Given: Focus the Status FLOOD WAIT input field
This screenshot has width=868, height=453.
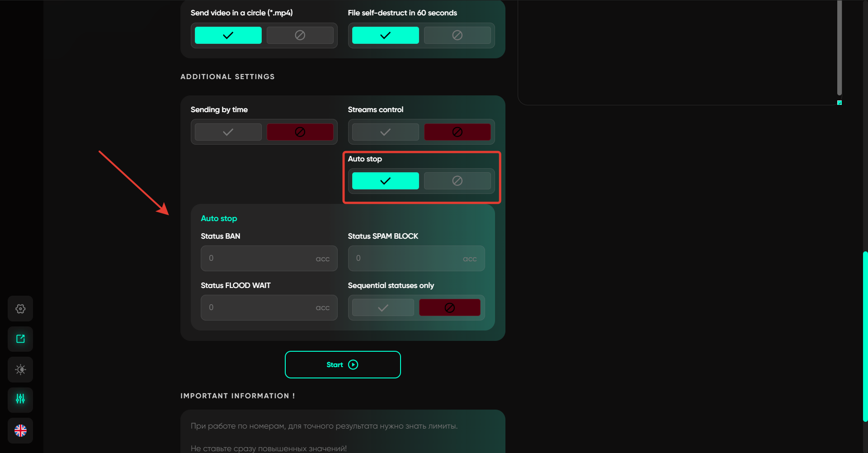Looking at the screenshot, I should click(262, 307).
